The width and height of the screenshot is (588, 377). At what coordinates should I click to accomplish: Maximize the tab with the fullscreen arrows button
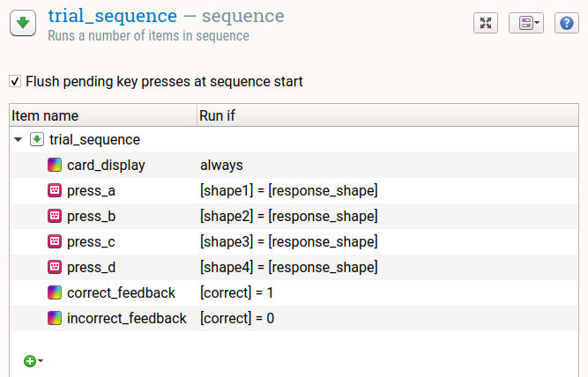coord(486,23)
